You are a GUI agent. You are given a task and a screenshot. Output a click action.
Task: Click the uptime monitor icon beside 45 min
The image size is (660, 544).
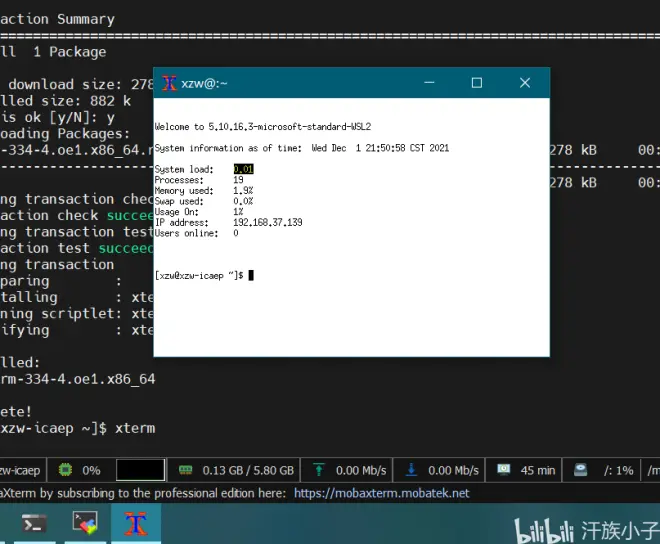pyautogui.click(x=503, y=469)
